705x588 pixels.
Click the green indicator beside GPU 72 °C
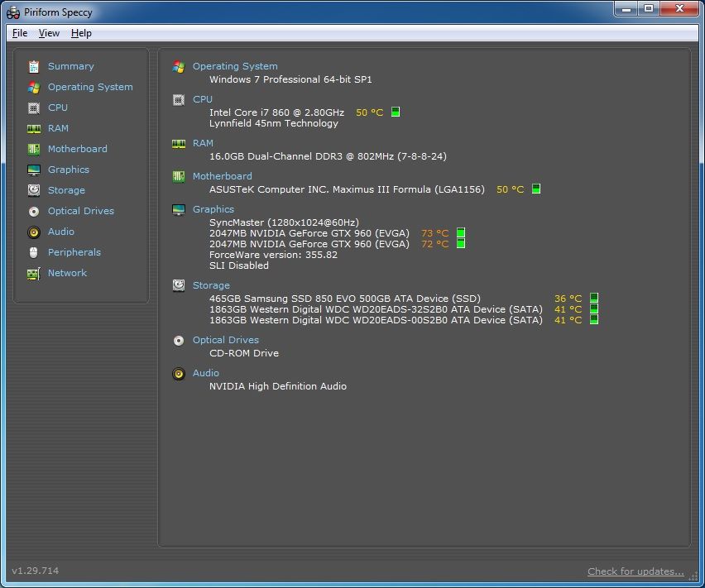tap(461, 243)
